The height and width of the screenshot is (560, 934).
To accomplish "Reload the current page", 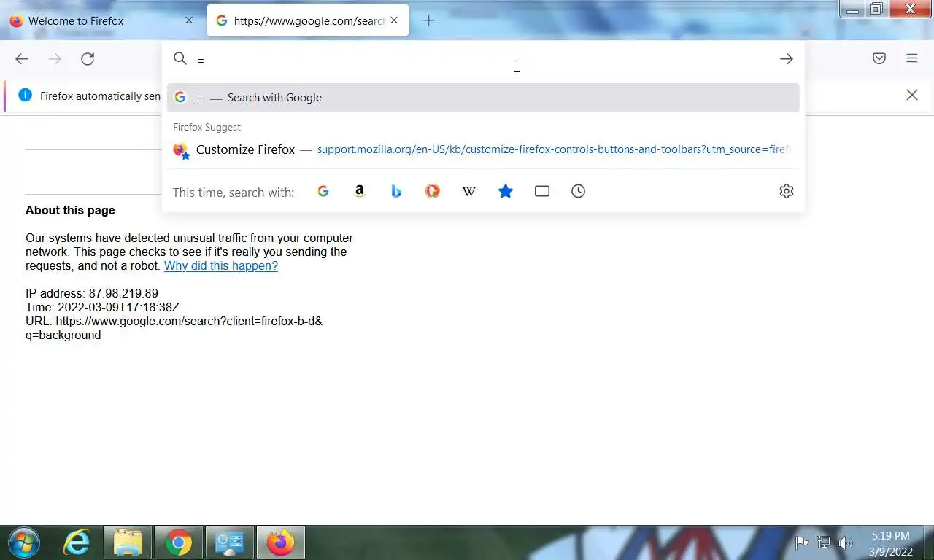I will click(88, 59).
